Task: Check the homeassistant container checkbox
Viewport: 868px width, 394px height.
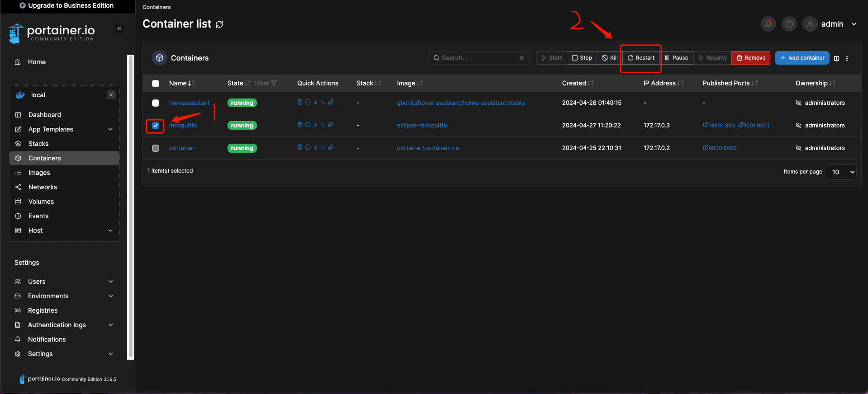Action: (156, 103)
